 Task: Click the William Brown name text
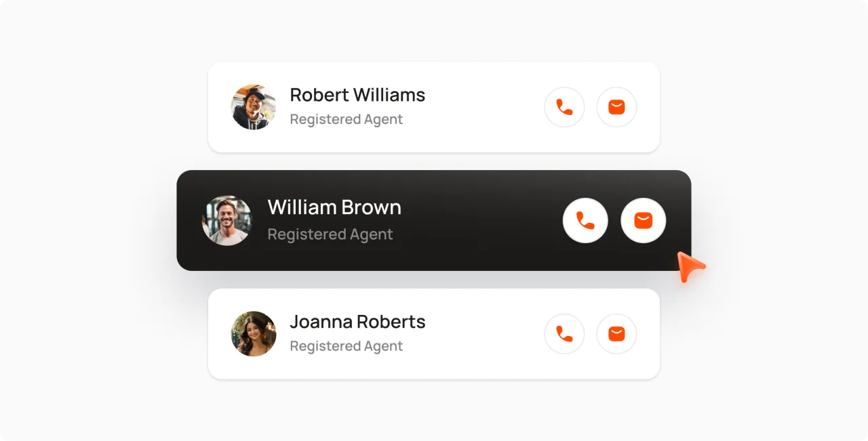coord(334,207)
